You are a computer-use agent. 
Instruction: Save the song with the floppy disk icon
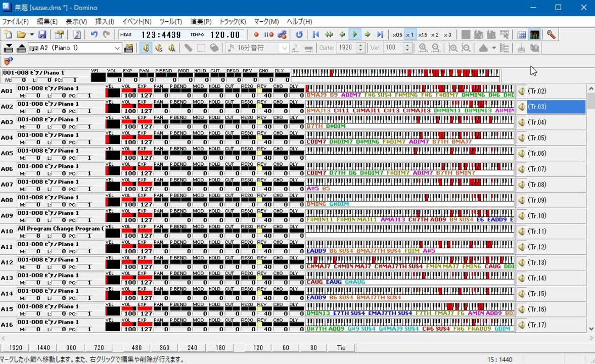click(x=42, y=34)
